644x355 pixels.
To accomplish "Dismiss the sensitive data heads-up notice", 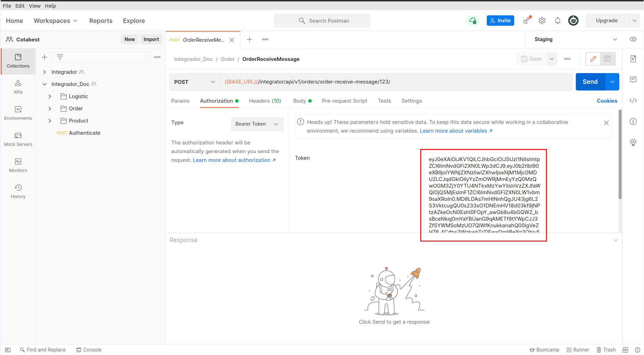I will 606,123.
